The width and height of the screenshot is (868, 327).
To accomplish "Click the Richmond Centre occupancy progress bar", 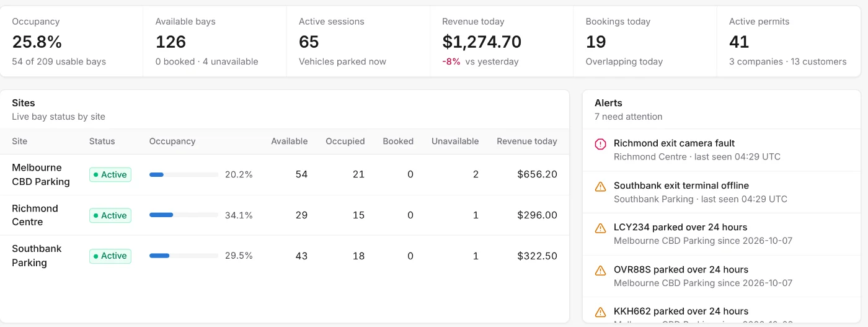I will tap(184, 215).
